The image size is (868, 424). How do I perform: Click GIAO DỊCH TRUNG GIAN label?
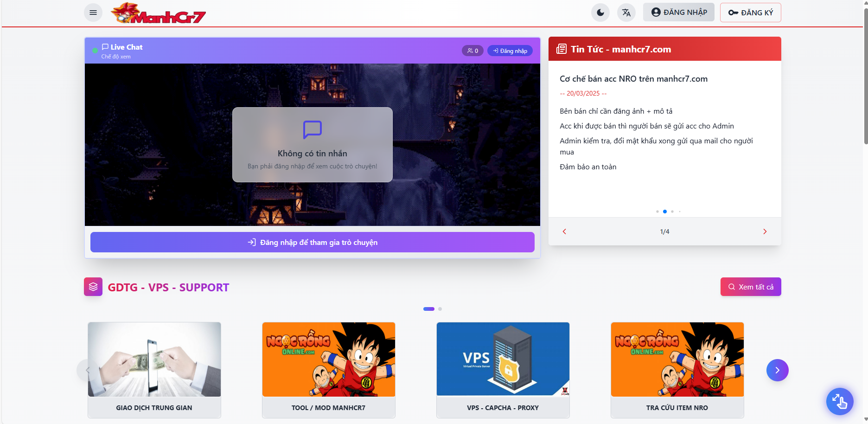(x=154, y=408)
